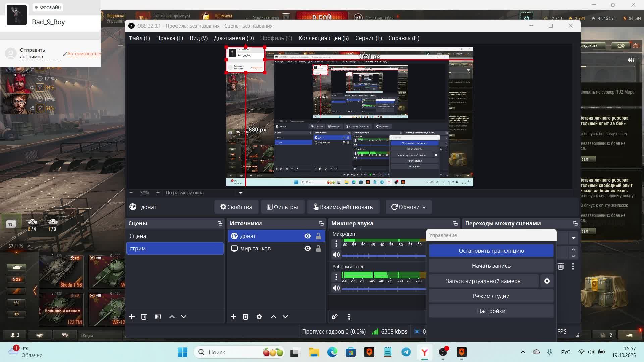Open the Док-панели menu
Screen dimensions: 644x362
234,38
